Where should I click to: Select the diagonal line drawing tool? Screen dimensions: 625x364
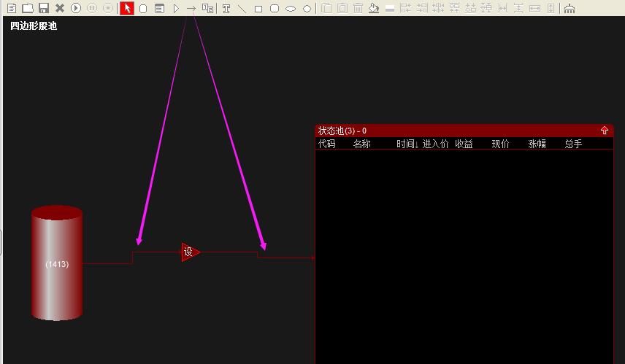tap(242, 8)
